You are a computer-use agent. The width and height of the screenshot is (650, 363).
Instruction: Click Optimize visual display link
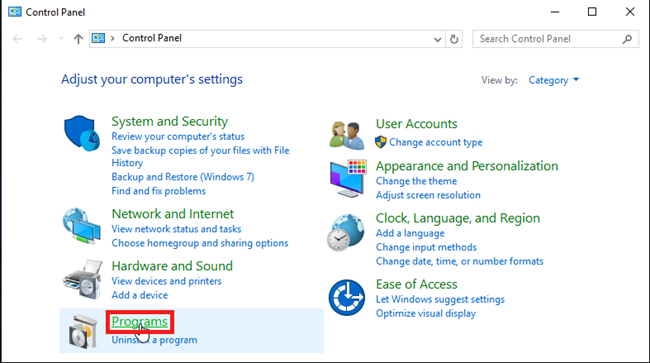coord(426,313)
